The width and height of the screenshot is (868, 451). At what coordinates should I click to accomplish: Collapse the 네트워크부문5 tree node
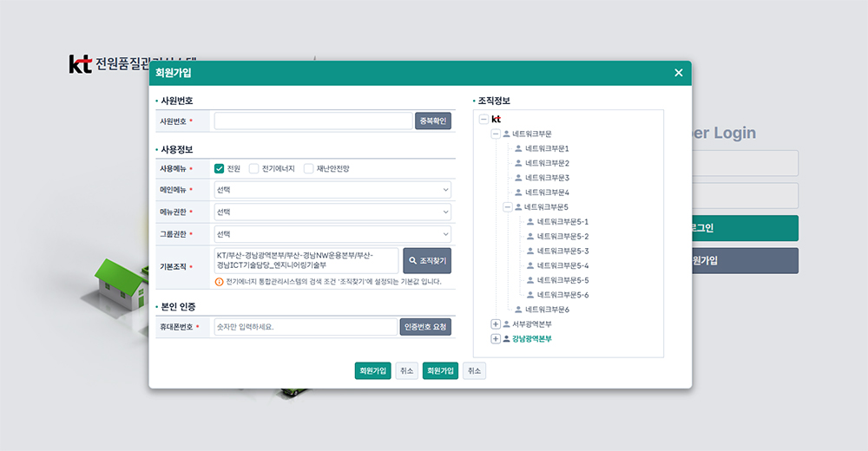tap(508, 207)
